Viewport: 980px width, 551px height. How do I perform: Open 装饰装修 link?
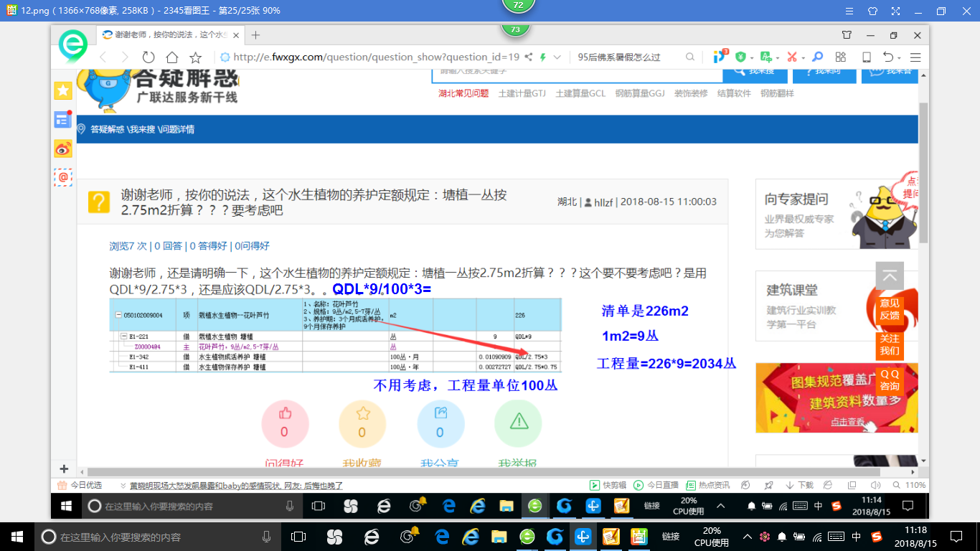[691, 93]
